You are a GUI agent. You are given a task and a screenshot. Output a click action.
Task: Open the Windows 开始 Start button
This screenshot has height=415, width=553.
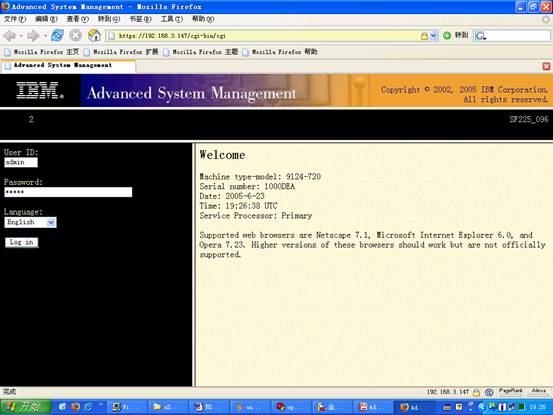click(x=25, y=407)
